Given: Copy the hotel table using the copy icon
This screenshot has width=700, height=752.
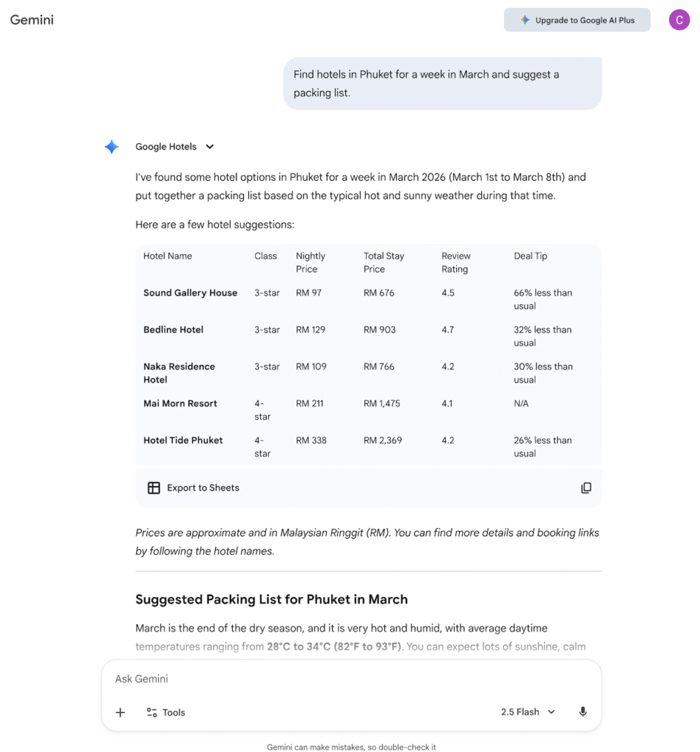Looking at the screenshot, I should [586, 487].
